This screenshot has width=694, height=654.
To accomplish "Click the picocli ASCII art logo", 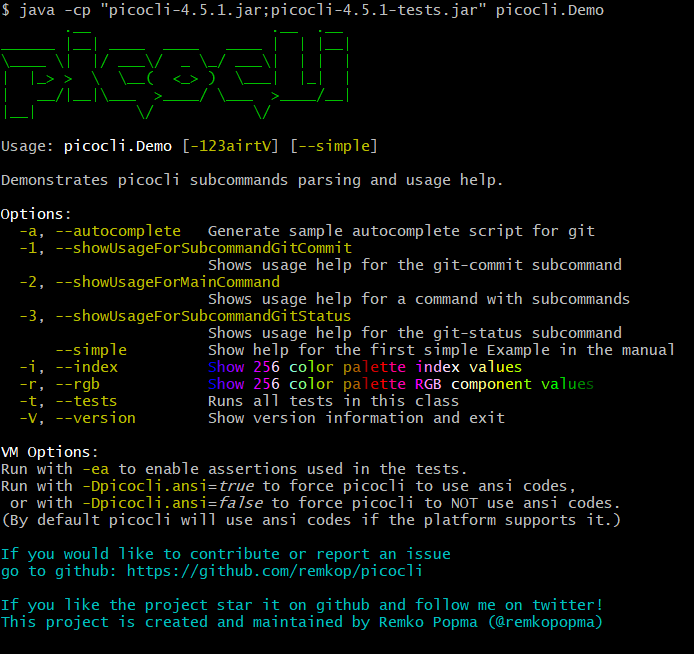I will tap(175, 74).
